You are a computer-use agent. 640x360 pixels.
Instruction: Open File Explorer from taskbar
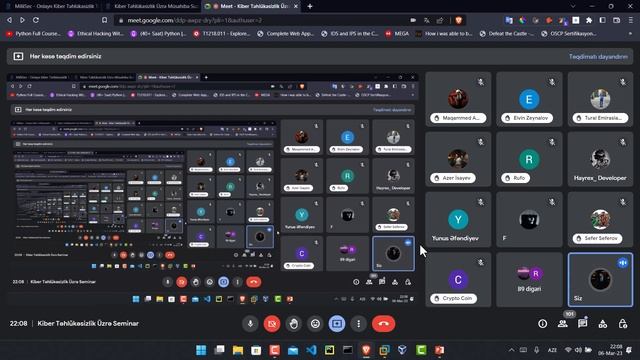coord(238,350)
